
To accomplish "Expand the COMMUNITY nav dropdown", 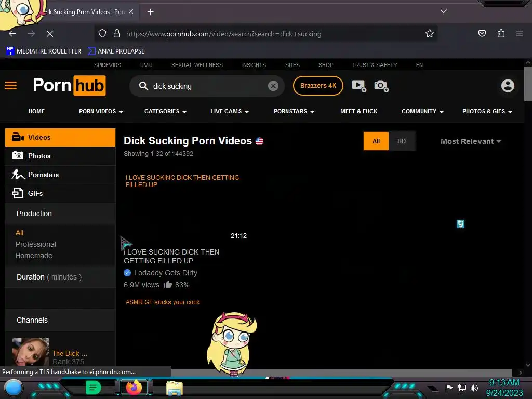I will coord(422,111).
